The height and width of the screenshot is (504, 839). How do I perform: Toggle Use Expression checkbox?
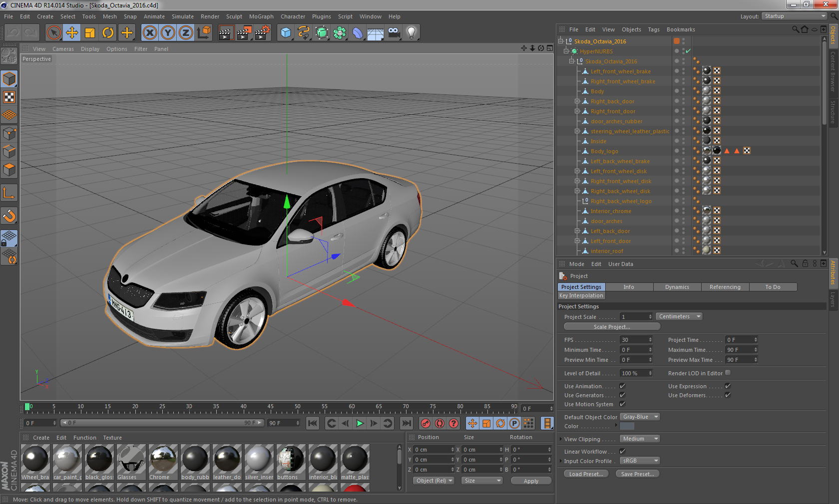click(728, 386)
